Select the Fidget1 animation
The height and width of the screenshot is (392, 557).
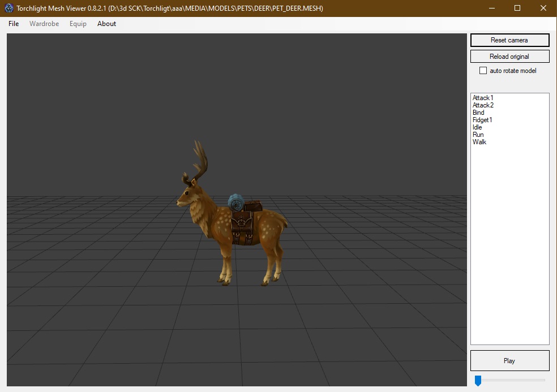click(482, 120)
